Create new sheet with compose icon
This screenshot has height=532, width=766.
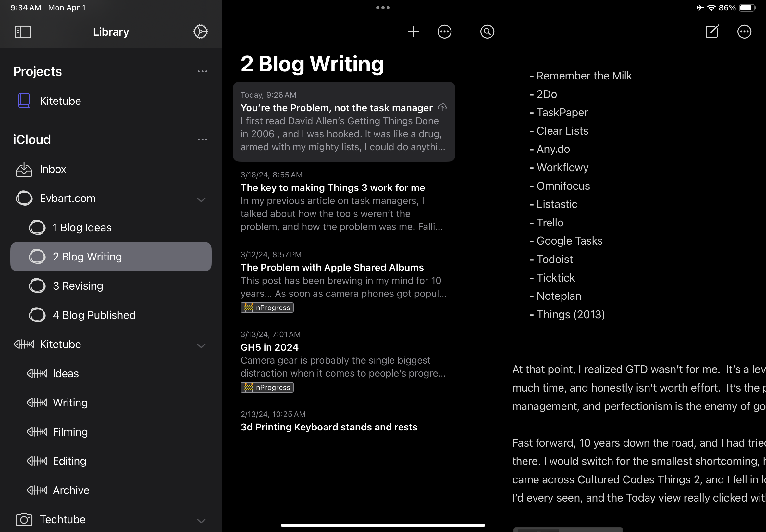[712, 32]
